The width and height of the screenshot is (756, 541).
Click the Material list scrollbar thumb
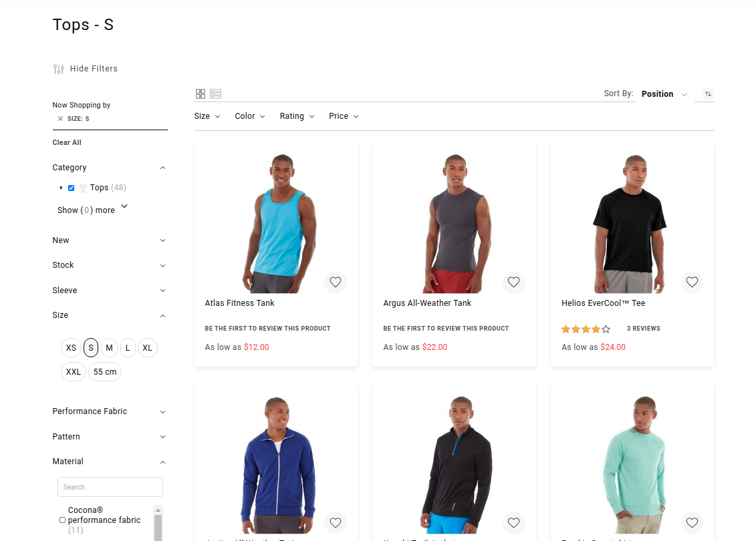tap(158, 528)
